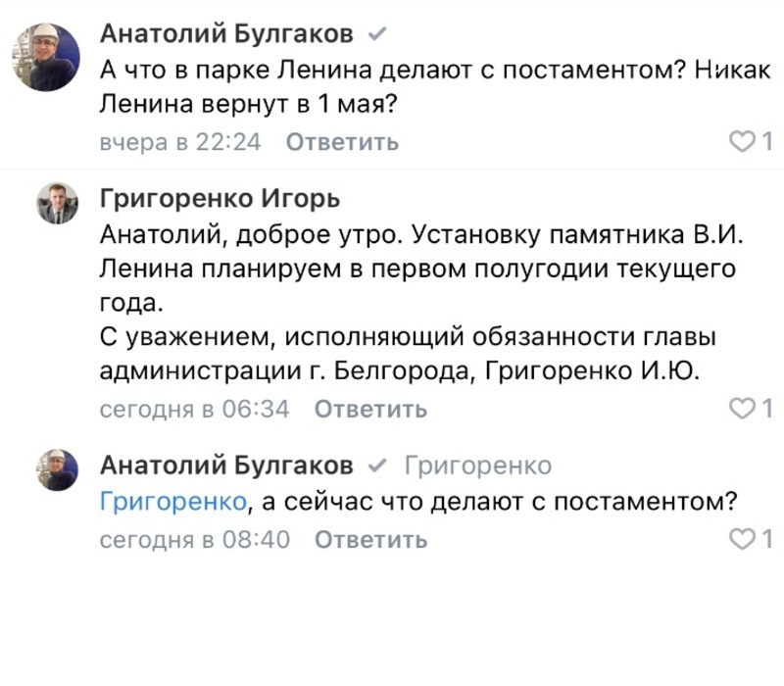The width and height of the screenshot is (784, 686).
Task: Click gray Григоренко reply-to label beside name
Action: [x=478, y=465]
